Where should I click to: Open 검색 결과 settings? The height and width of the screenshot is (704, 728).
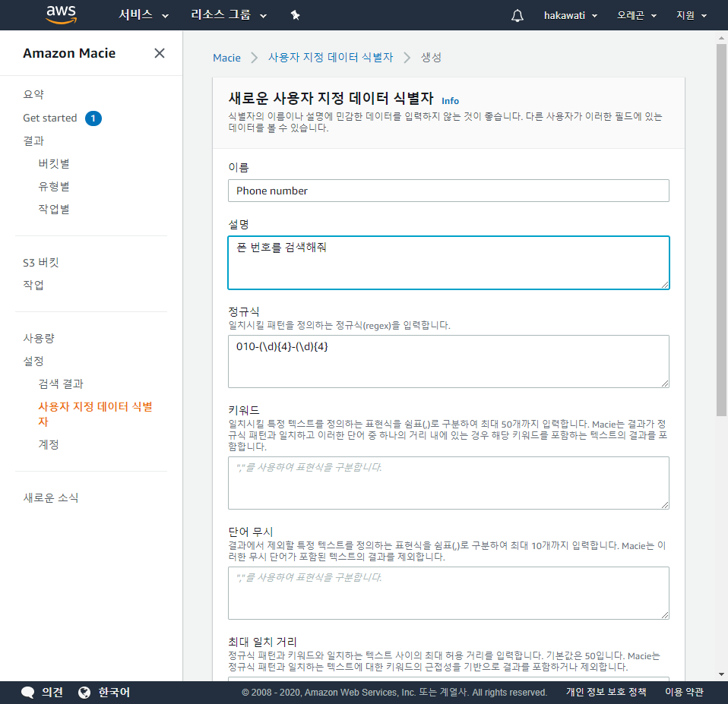61,384
